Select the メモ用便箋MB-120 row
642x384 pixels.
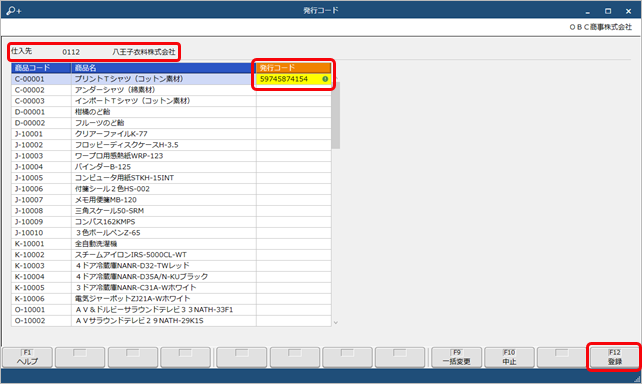[x=171, y=200]
